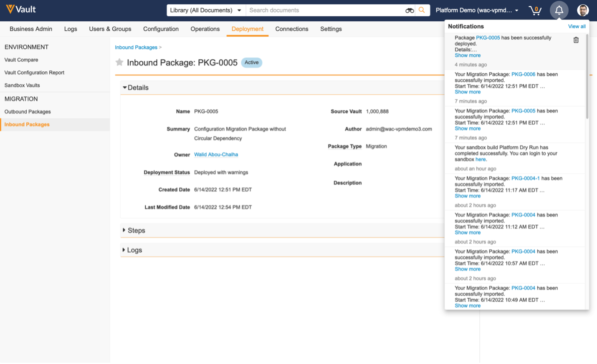
Task: Click the Inbound Packages breadcrumb link
Action: pos(136,48)
